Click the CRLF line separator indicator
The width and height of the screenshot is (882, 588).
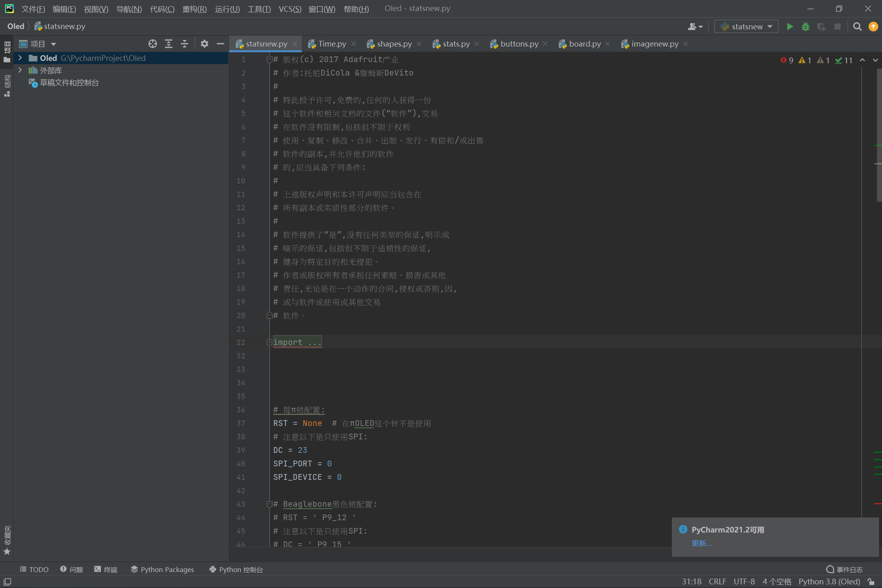tap(717, 581)
